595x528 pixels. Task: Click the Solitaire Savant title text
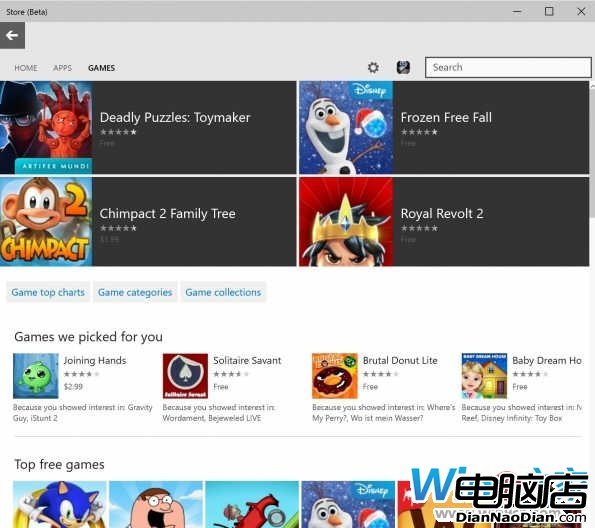pyautogui.click(x=247, y=361)
